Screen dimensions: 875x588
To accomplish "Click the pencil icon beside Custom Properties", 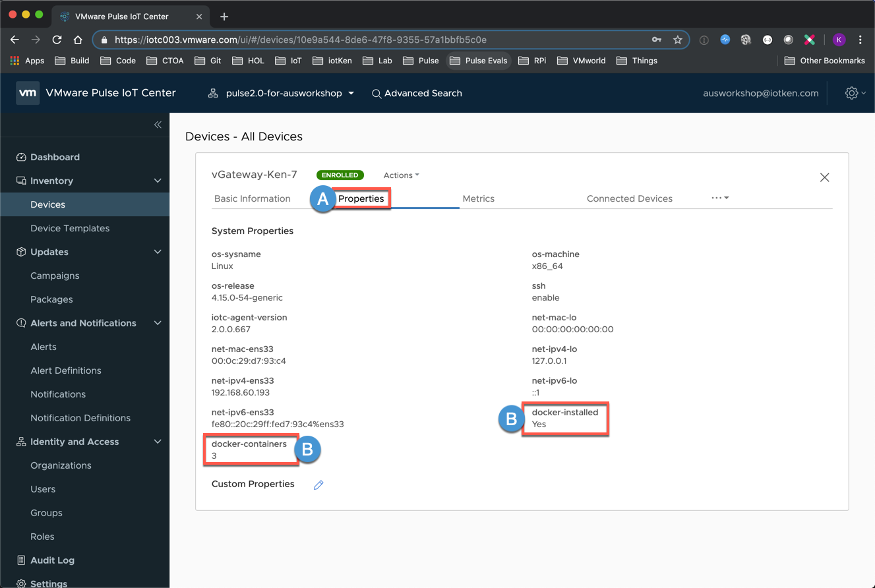I will click(318, 485).
